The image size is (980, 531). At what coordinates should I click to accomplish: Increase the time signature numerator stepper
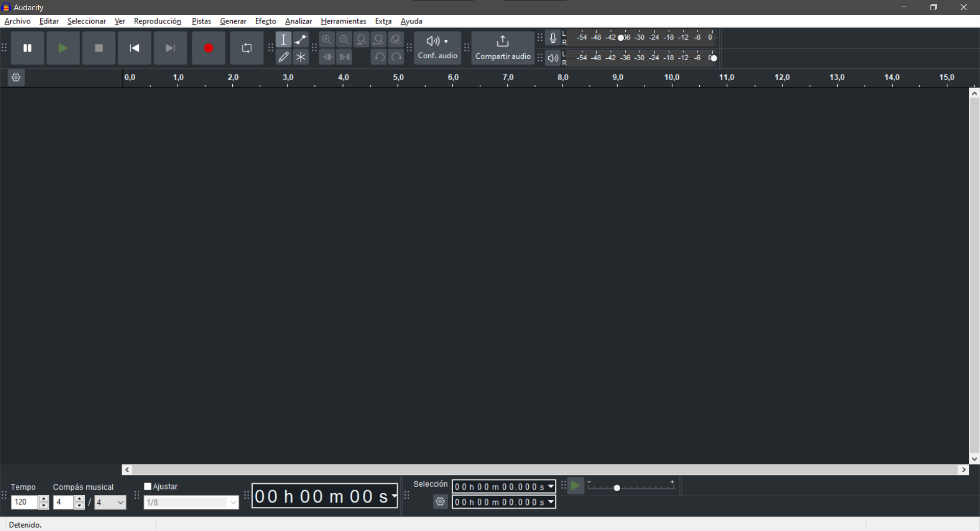click(x=79, y=499)
